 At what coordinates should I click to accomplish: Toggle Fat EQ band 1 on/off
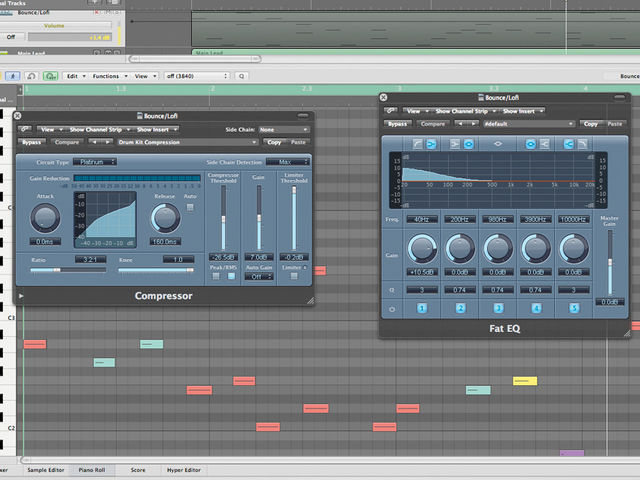tap(422, 308)
